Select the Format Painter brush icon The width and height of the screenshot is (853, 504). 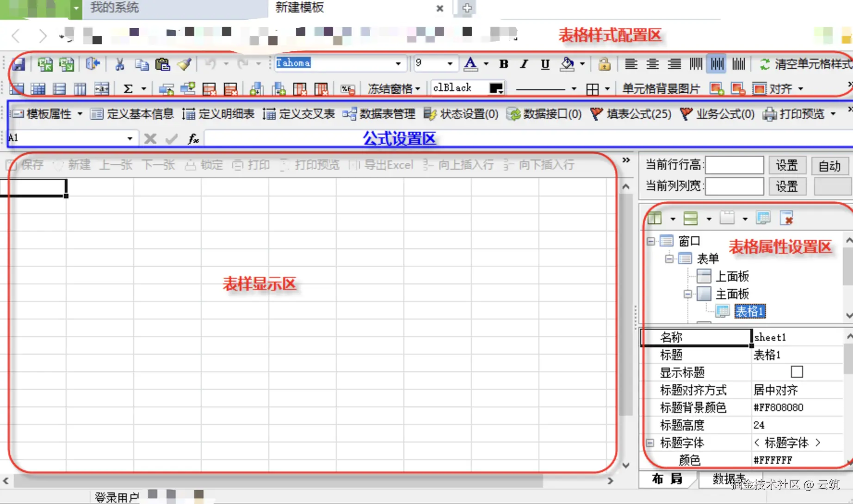pyautogui.click(x=185, y=64)
